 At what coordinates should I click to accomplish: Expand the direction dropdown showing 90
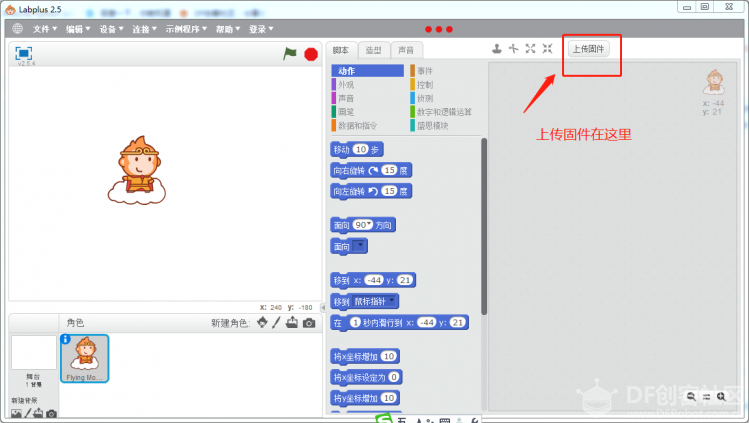363,225
